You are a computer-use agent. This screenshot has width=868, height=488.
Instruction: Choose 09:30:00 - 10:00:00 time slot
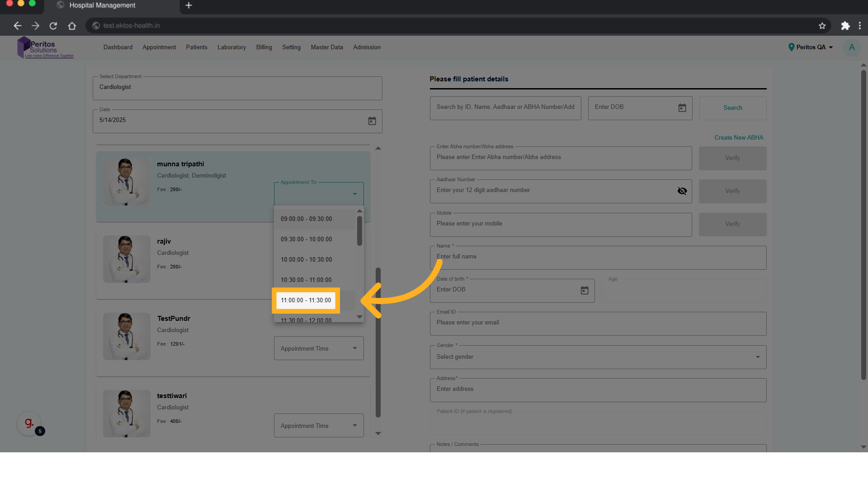click(x=306, y=239)
